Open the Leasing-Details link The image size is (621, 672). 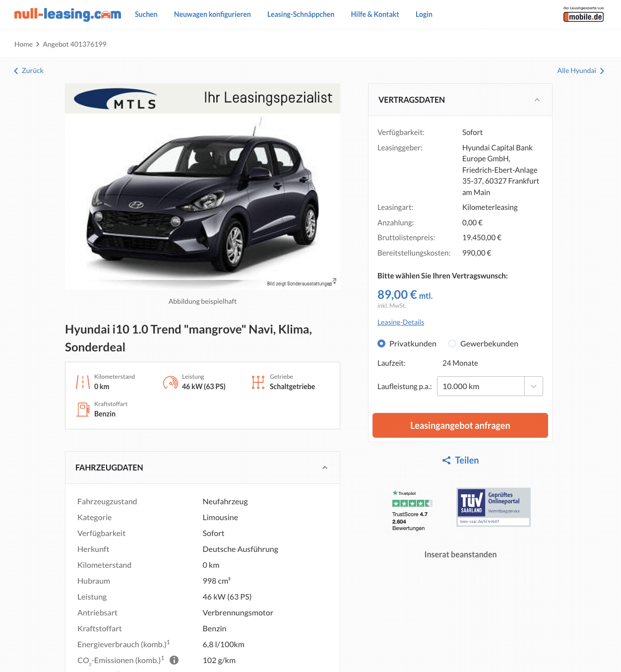[x=401, y=322]
